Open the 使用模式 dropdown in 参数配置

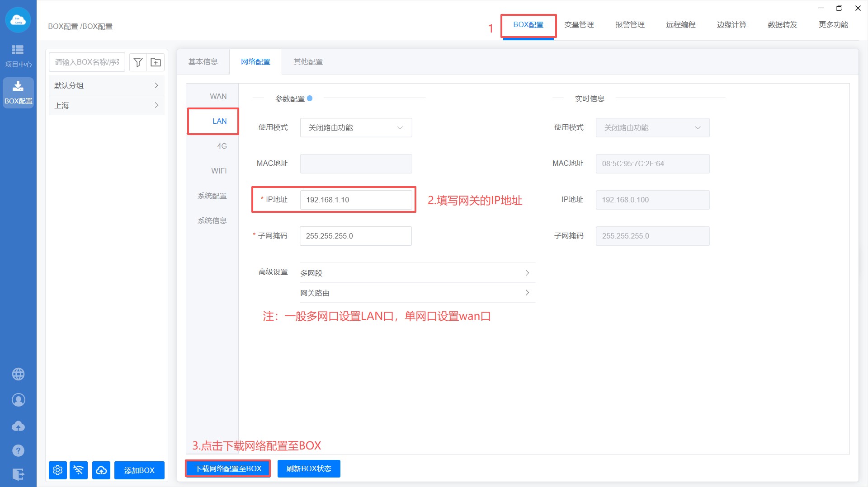coord(356,128)
